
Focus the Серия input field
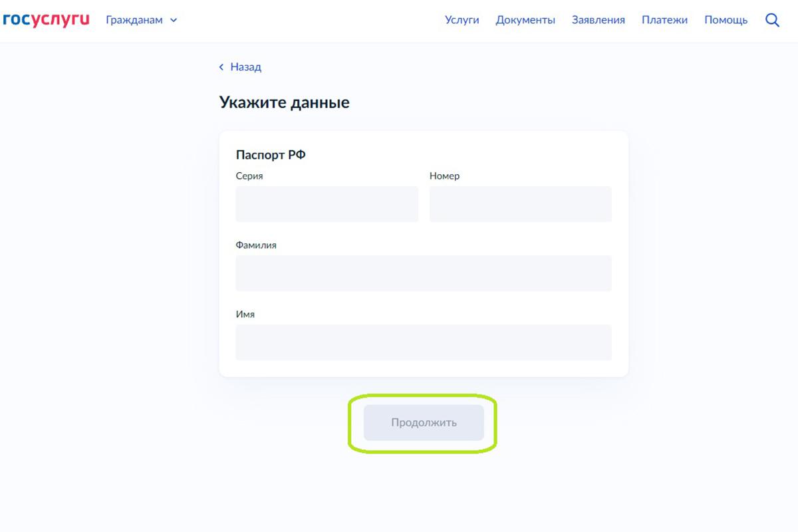327,204
